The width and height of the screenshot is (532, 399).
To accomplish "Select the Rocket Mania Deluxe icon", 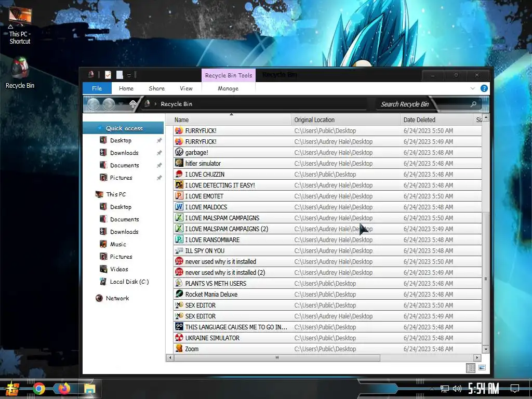I will pos(179,294).
